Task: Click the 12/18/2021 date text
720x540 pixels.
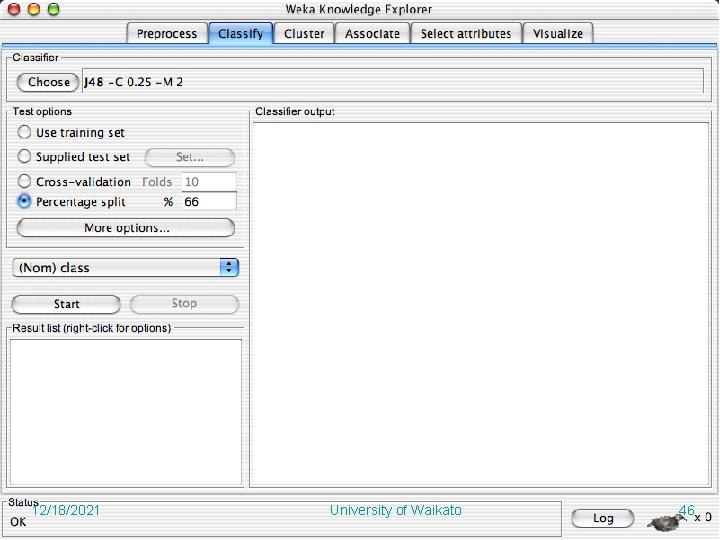Action: click(x=66, y=510)
